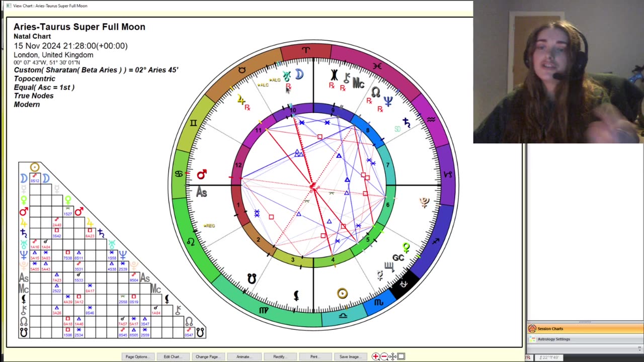The image size is (644, 362).
Task: Switch to Session Charts panel
Action: pyautogui.click(x=585, y=328)
